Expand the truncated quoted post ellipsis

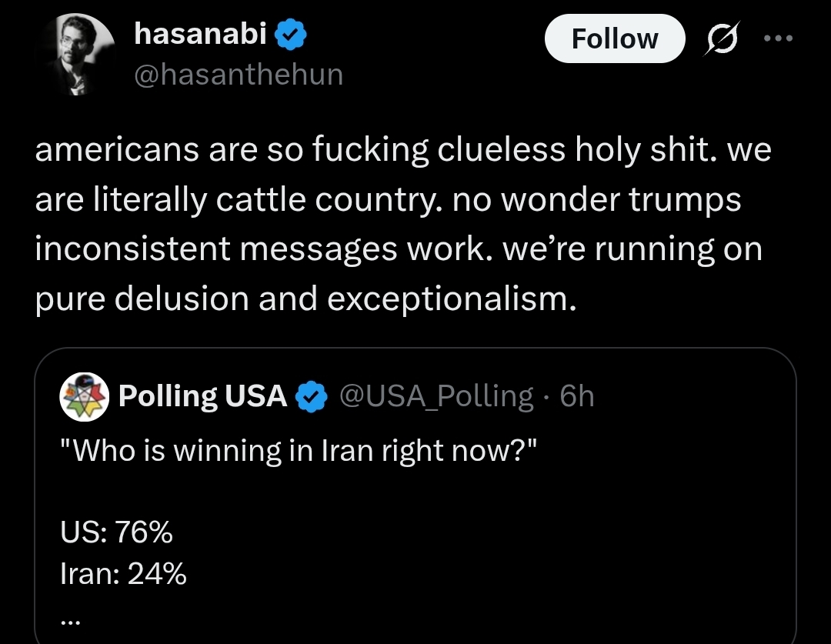(71, 616)
